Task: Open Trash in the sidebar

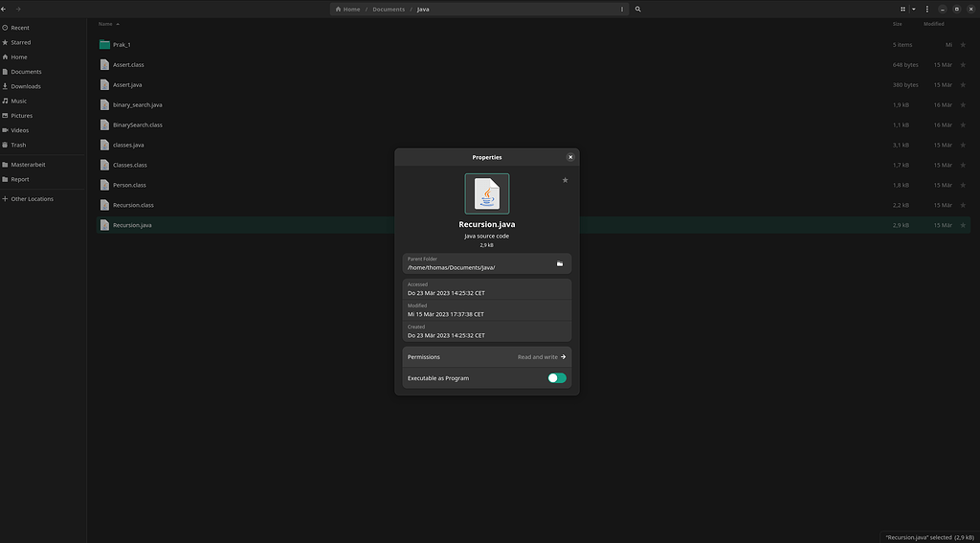Action: [x=18, y=145]
